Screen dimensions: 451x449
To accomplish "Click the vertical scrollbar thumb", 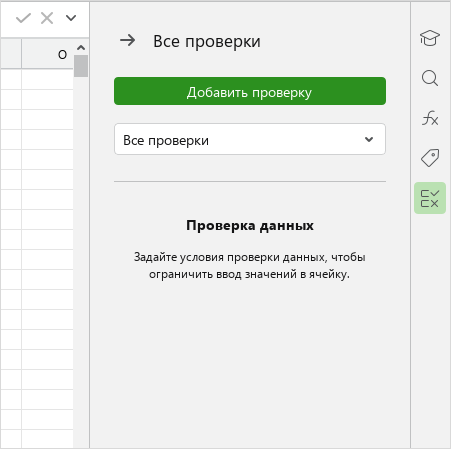I will click(81, 66).
